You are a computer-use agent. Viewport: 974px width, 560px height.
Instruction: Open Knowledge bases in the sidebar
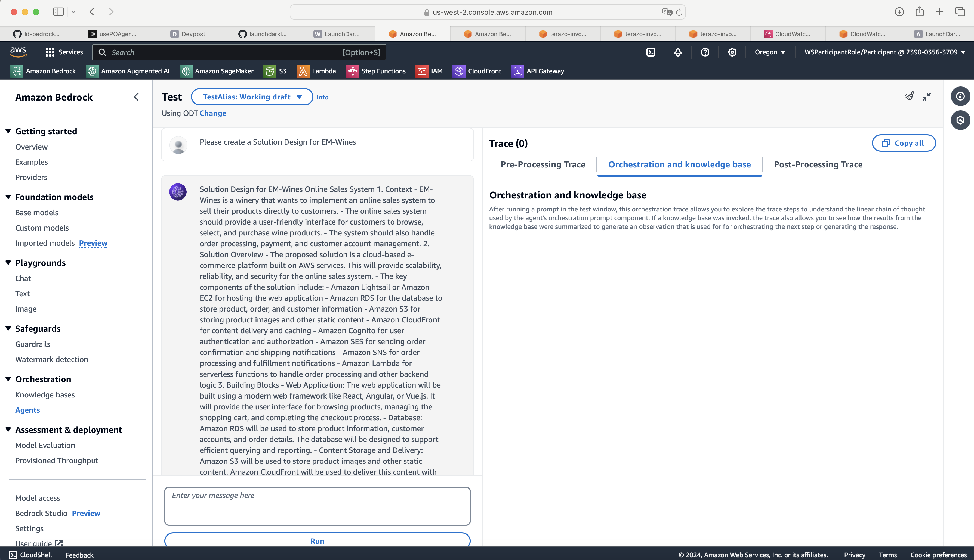45,395
